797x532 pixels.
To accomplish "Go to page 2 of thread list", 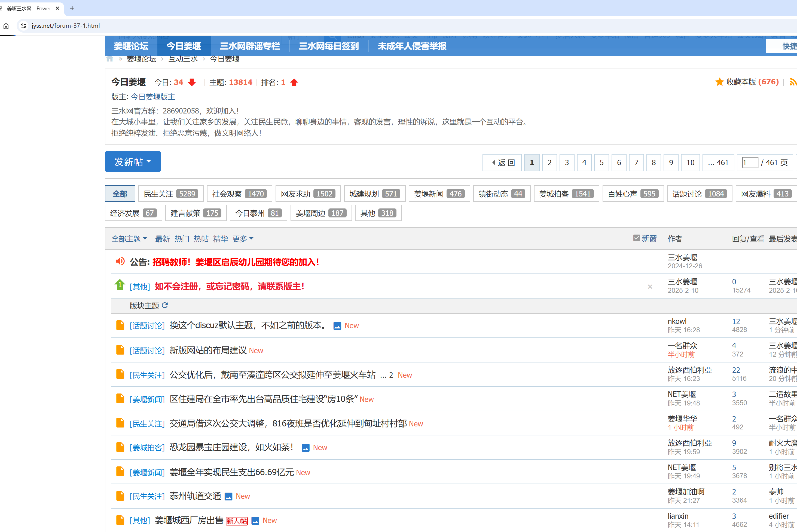I will tap(549, 162).
